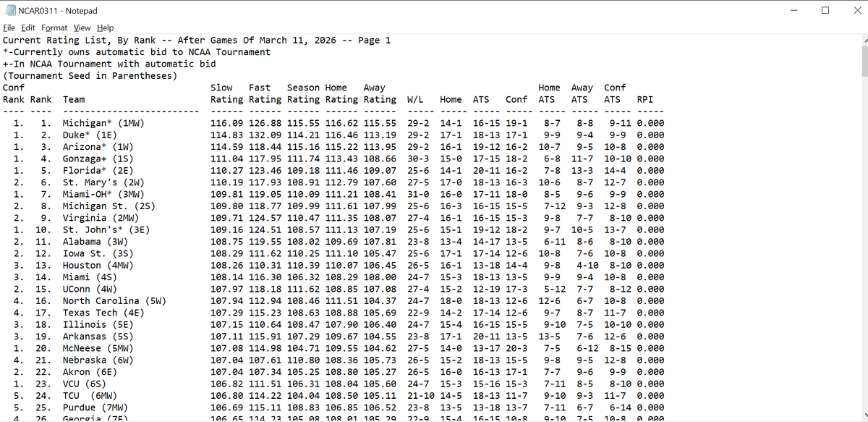Click the text 'Akron (6E)'
The width and height of the screenshot is (868, 422).
90,371
